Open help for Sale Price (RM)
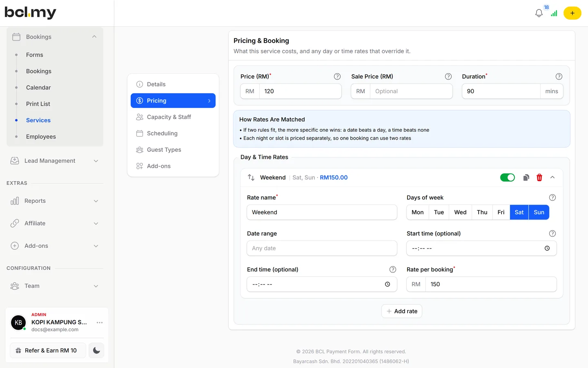Viewport: 588px width, 368px height. click(x=448, y=76)
